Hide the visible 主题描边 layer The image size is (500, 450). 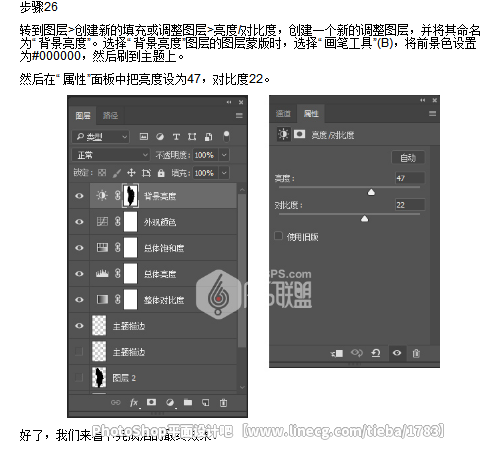(79, 326)
